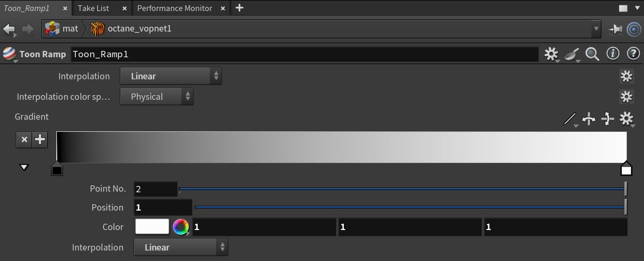Switch to the Take List tab
The image size is (644, 261).
[x=102, y=8]
